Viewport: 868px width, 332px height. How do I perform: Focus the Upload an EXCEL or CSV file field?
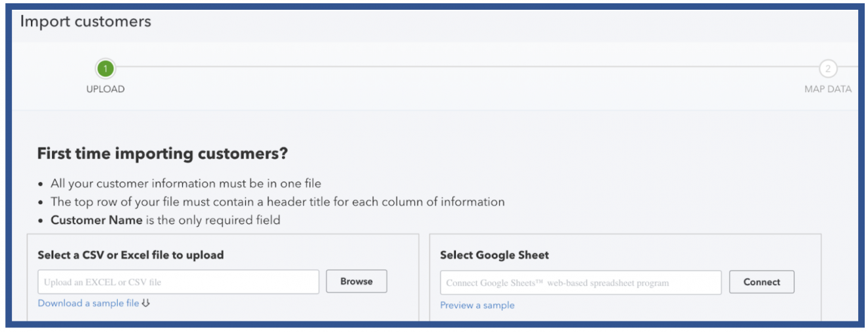tap(178, 282)
